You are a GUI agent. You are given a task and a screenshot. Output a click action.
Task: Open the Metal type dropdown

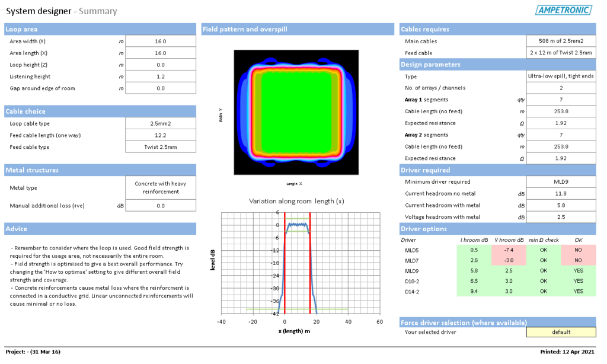pyautogui.click(x=160, y=187)
